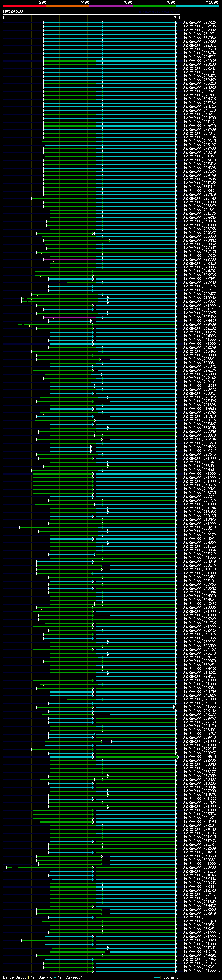Pick entry UniRef100_B4FN97

(199, 95)
